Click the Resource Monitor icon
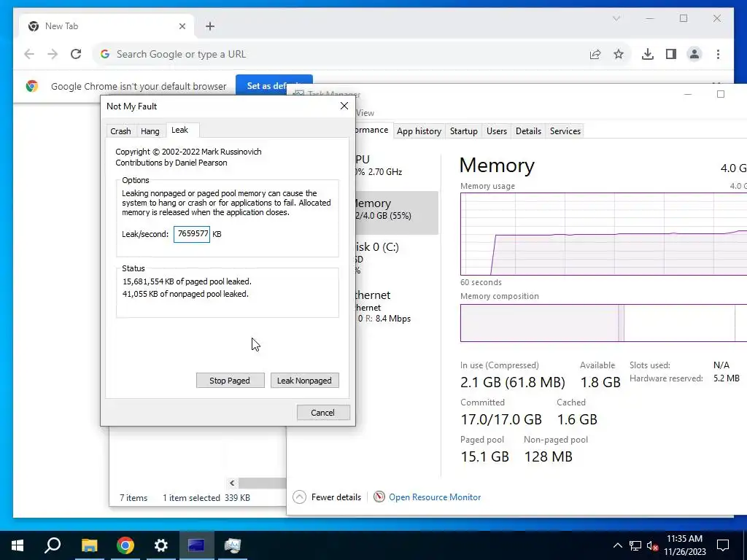The width and height of the screenshot is (747, 560). pyautogui.click(x=379, y=497)
